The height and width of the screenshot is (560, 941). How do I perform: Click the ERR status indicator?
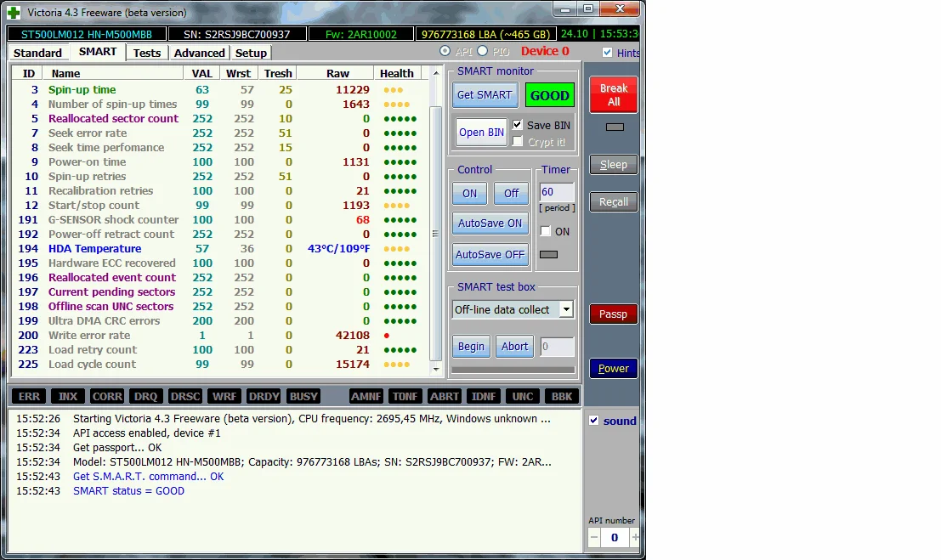29,396
